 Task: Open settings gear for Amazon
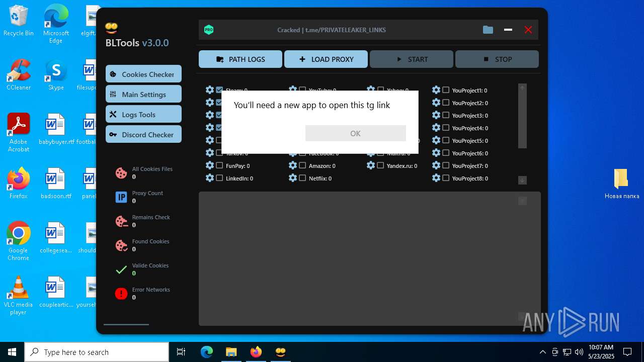click(293, 165)
